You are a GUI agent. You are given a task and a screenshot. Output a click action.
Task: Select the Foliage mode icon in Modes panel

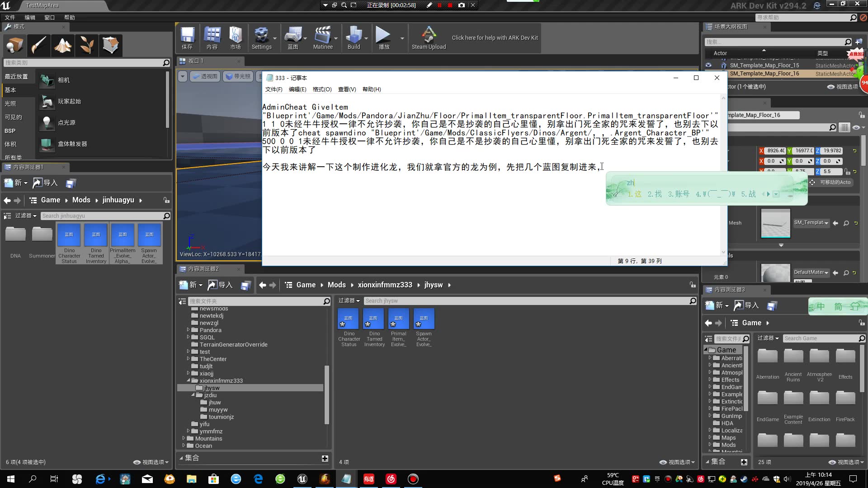click(87, 45)
